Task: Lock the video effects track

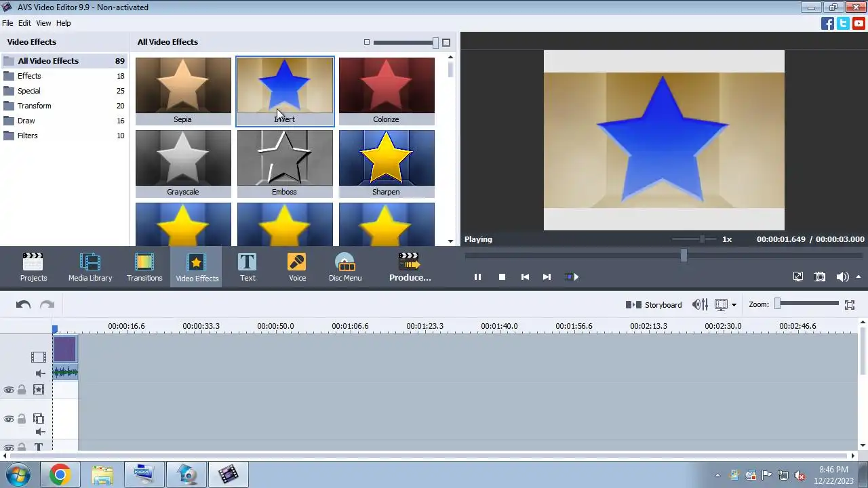Action: tap(22, 390)
